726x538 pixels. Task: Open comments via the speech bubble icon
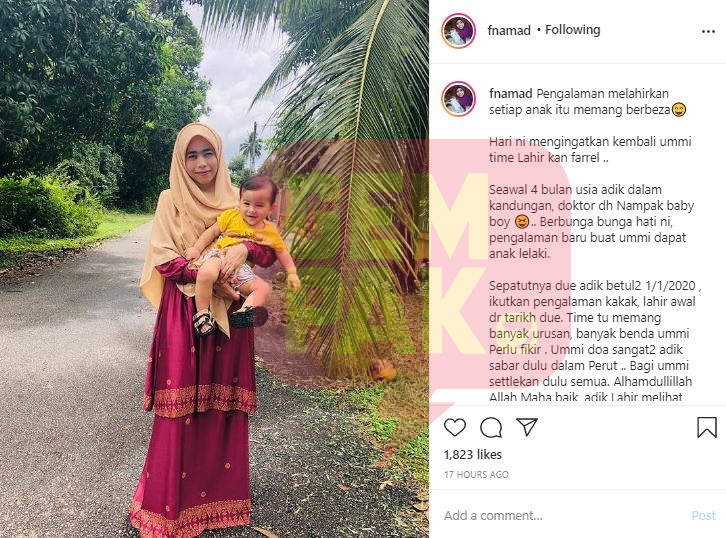point(491,427)
